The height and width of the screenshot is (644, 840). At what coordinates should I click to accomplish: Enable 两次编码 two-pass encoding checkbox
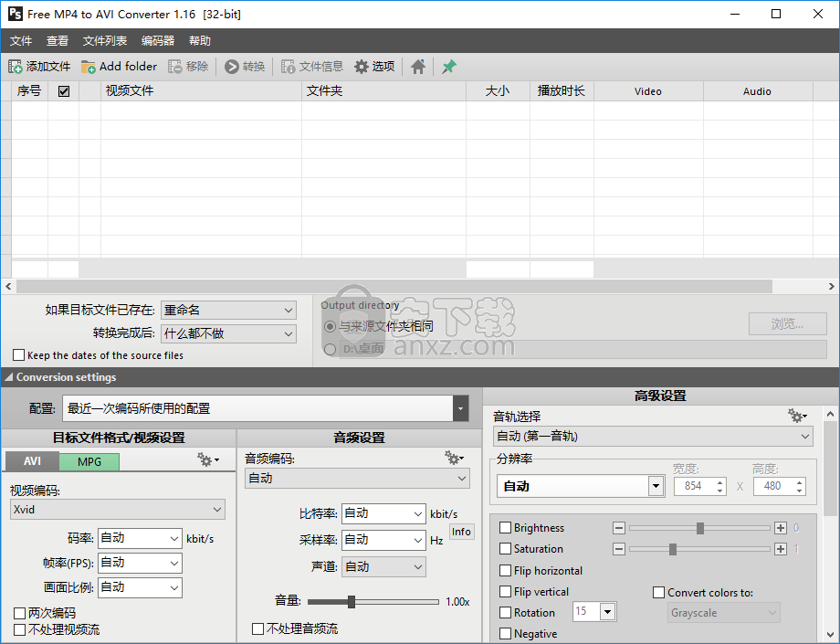(x=20, y=613)
